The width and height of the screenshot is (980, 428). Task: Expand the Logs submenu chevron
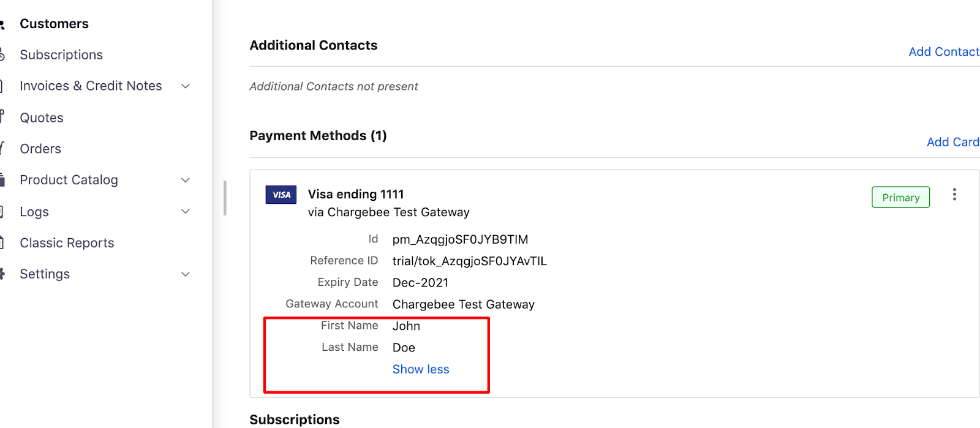[x=186, y=211]
